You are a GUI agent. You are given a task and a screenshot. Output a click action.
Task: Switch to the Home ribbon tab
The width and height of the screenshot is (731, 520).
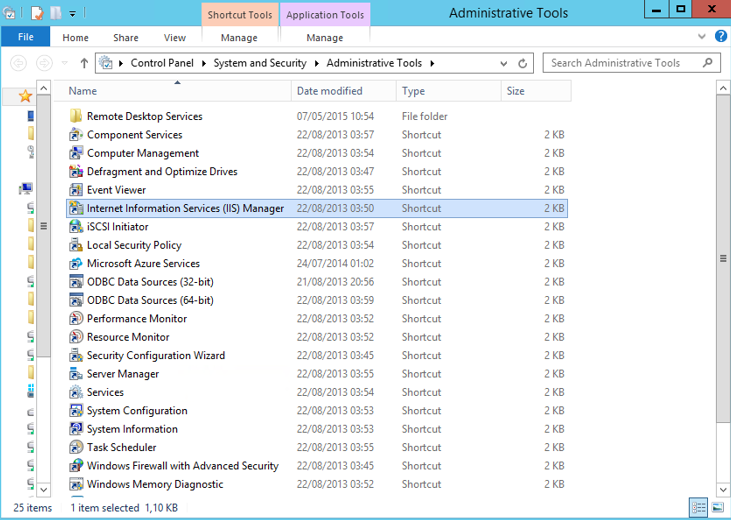click(x=76, y=38)
